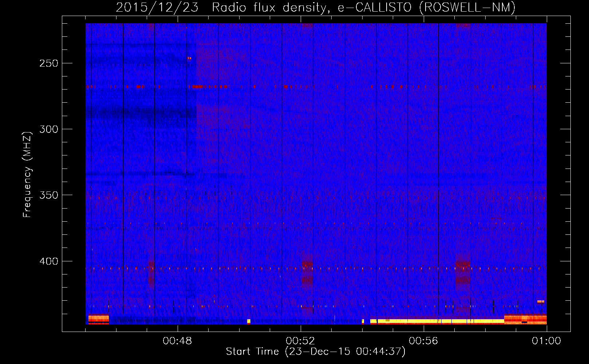The height and width of the screenshot is (364, 589).
Task: Click the 01:00 time tick label
Action: coord(546,341)
